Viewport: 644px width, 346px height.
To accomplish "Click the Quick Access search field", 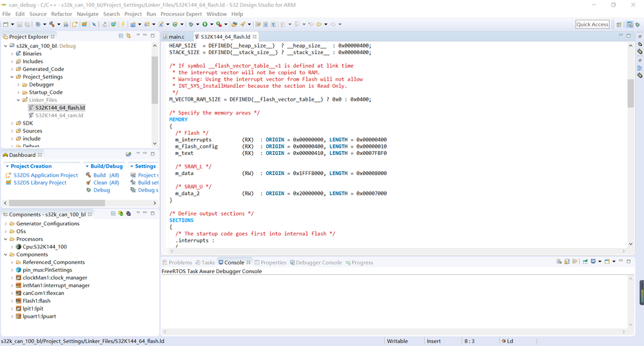I will 592,25.
